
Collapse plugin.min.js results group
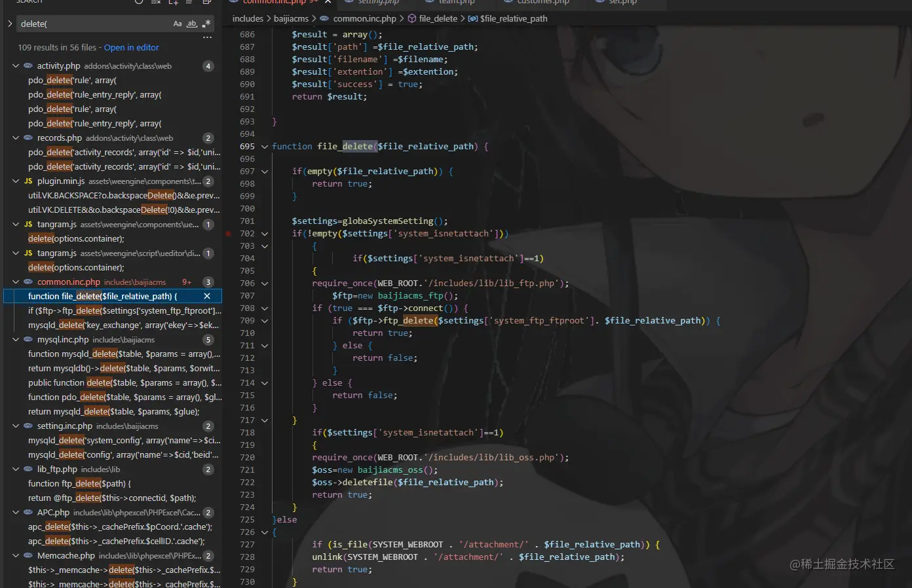tap(16, 181)
